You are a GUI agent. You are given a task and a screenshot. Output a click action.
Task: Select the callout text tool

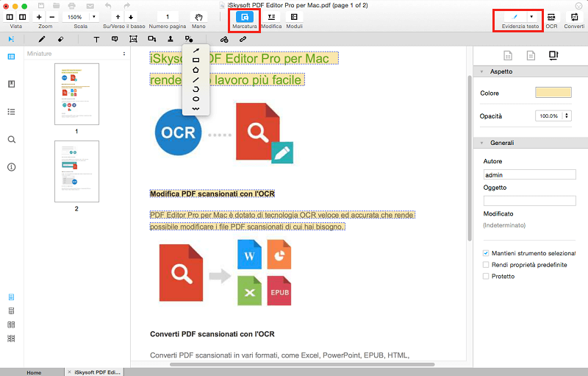point(151,39)
